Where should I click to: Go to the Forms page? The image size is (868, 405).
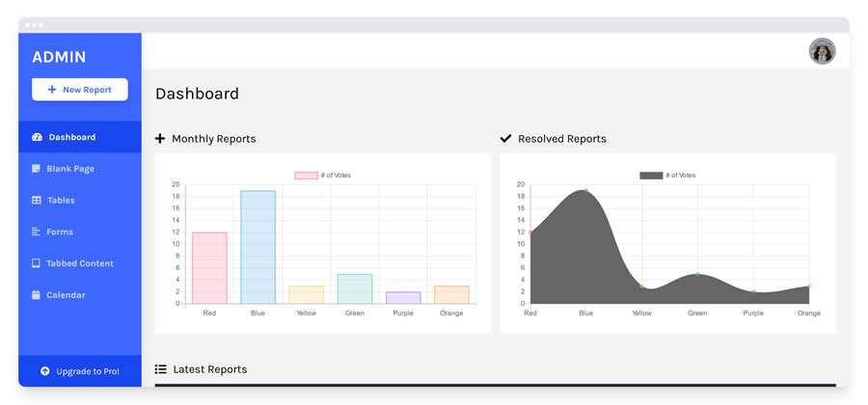coord(60,232)
